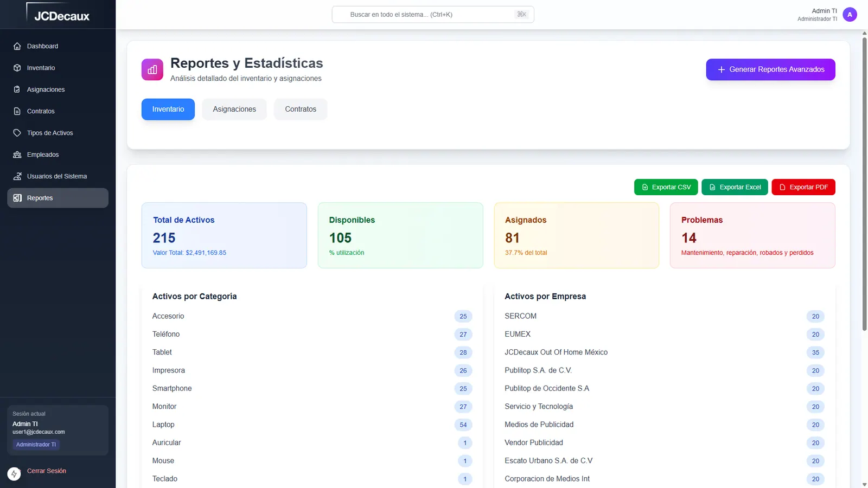The image size is (868, 488).
Task: Click the Exportar Excel button
Action: point(735,187)
